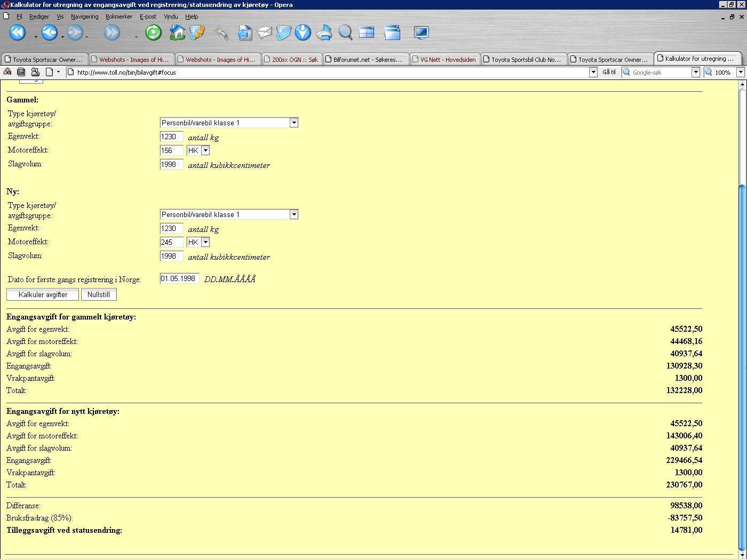Open the mail envelope icon

point(264,33)
